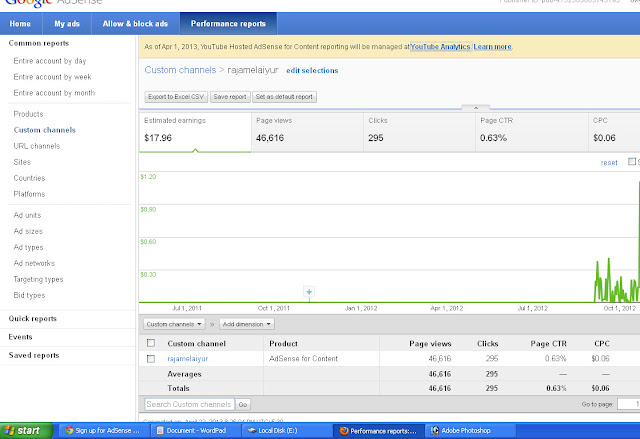Open rajamelaiyur channel link in table

(188, 359)
